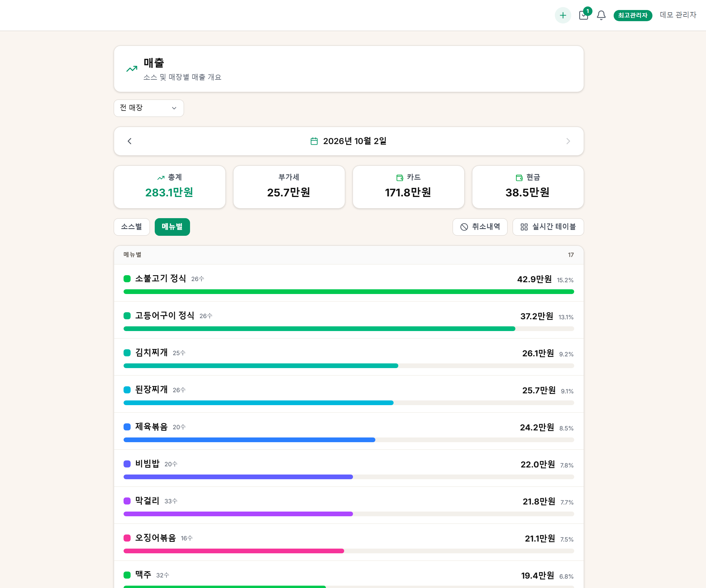The image size is (706, 588).
Task: Open the 전 매장 store dropdown
Action: tap(149, 108)
